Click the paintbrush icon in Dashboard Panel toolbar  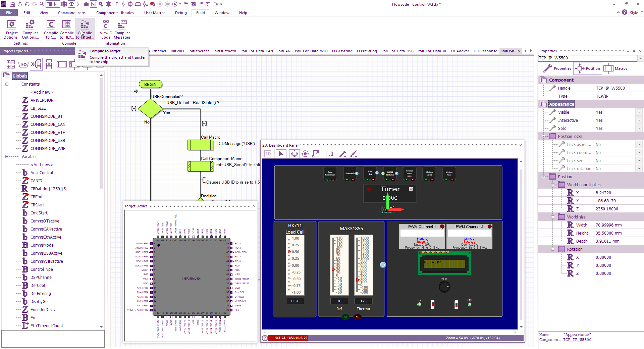[x=354, y=154]
